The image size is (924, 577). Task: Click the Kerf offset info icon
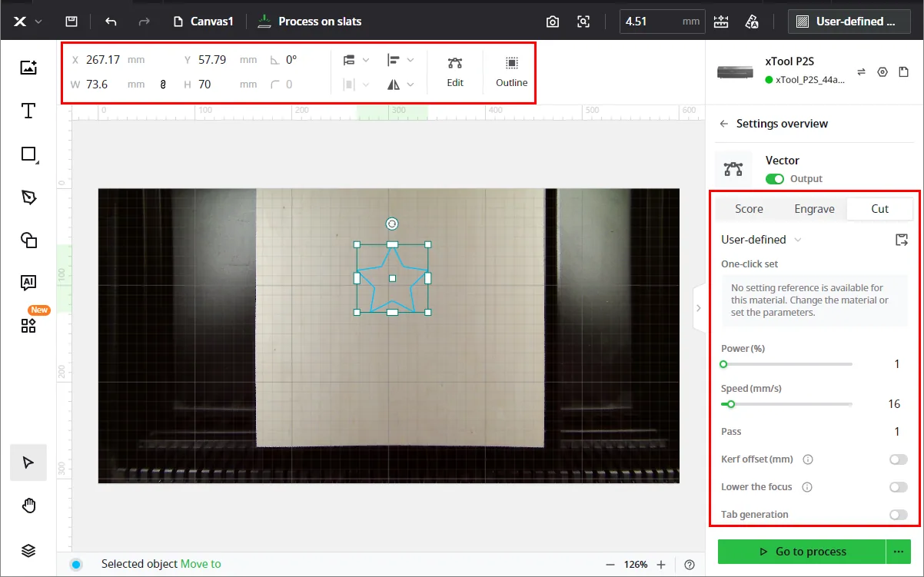[808, 459]
